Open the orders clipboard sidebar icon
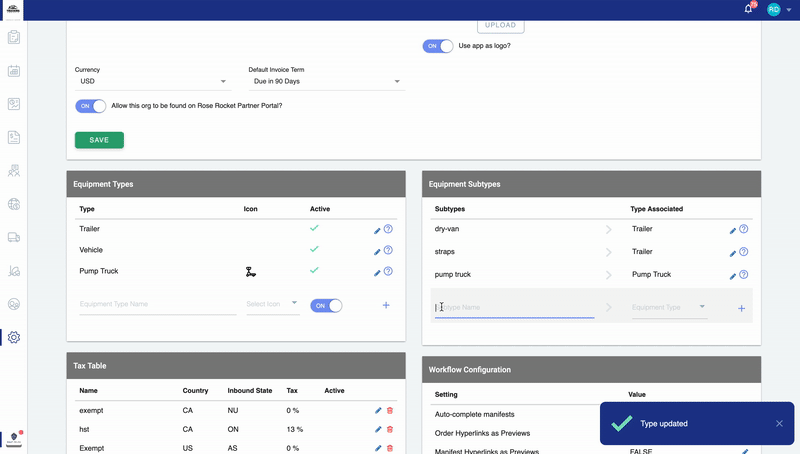This screenshot has width=800, height=454. click(x=14, y=37)
